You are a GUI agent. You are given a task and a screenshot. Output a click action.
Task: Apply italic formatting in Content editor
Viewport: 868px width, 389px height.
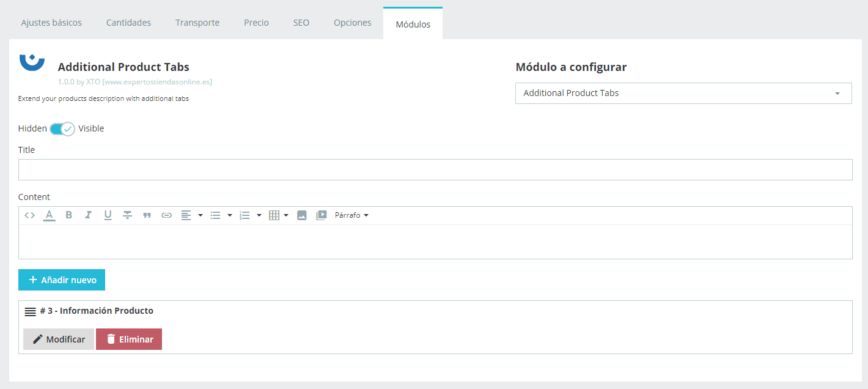(x=88, y=215)
